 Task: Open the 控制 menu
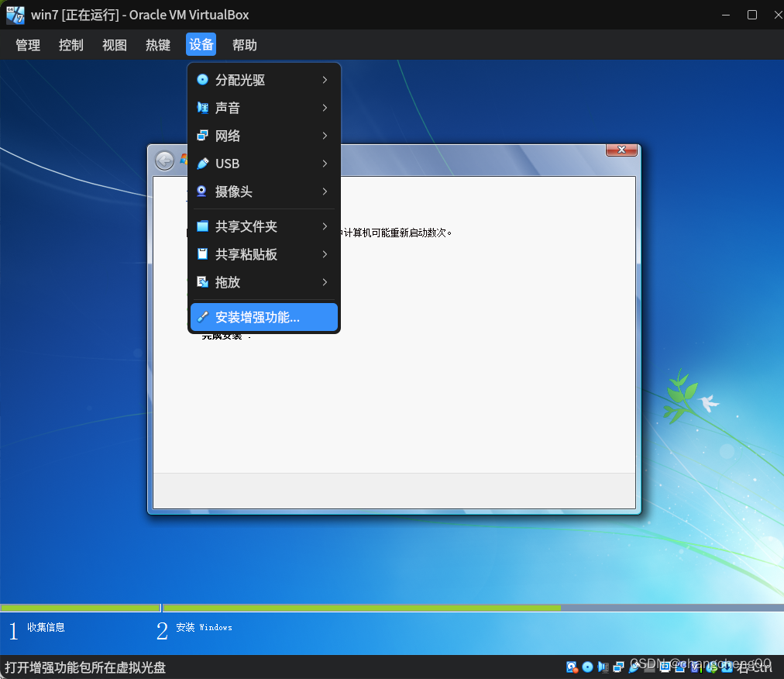pos(71,45)
